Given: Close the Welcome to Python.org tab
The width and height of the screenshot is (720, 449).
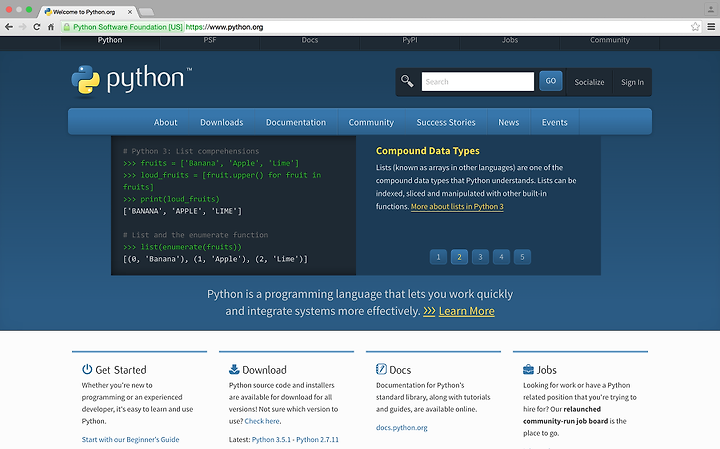Looking at the screenshot, I should pyautogui.click(x=130, y=12).
